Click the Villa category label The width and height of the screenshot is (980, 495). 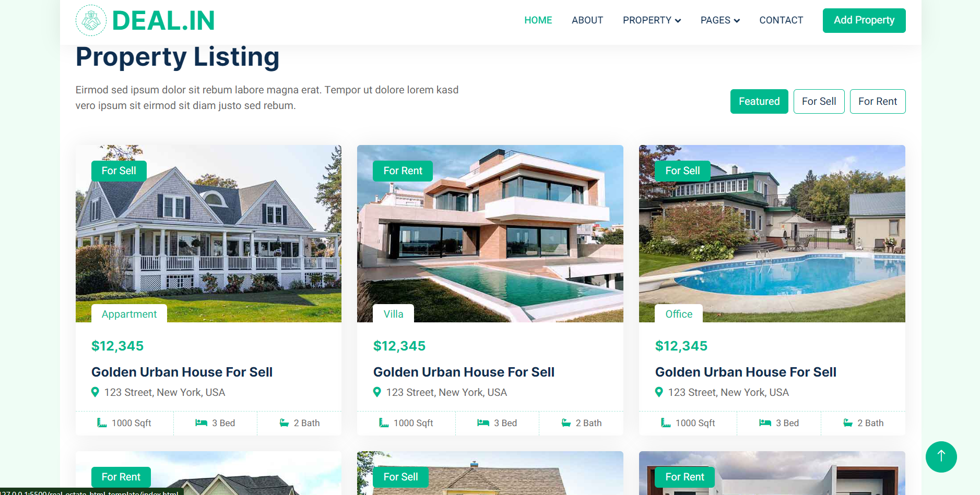(x=393, y=314)
